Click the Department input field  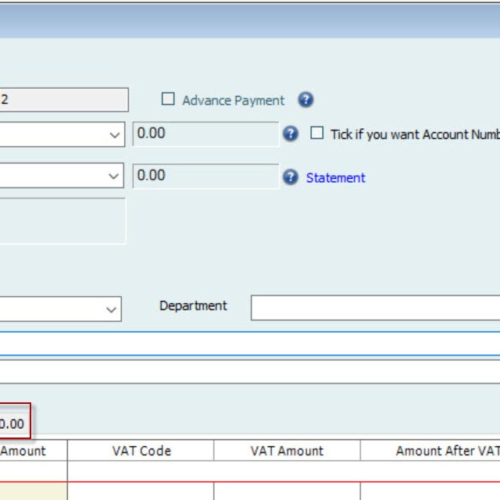click(375, 308)
